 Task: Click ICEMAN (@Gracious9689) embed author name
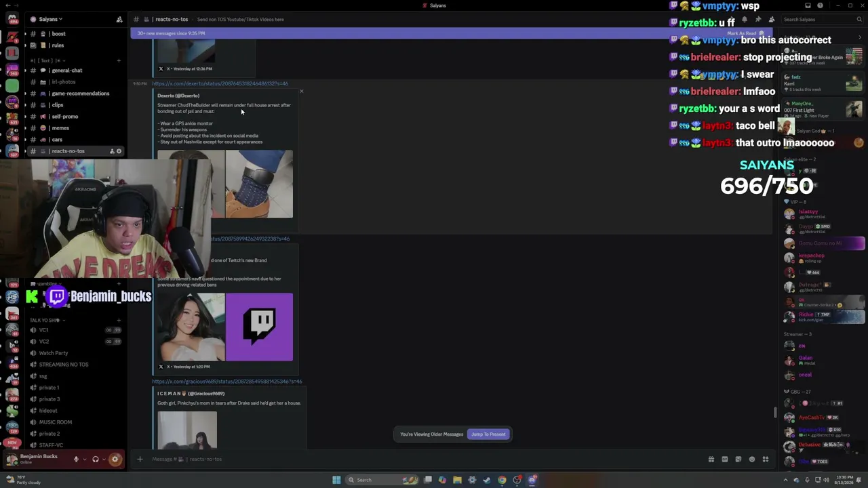191,394
